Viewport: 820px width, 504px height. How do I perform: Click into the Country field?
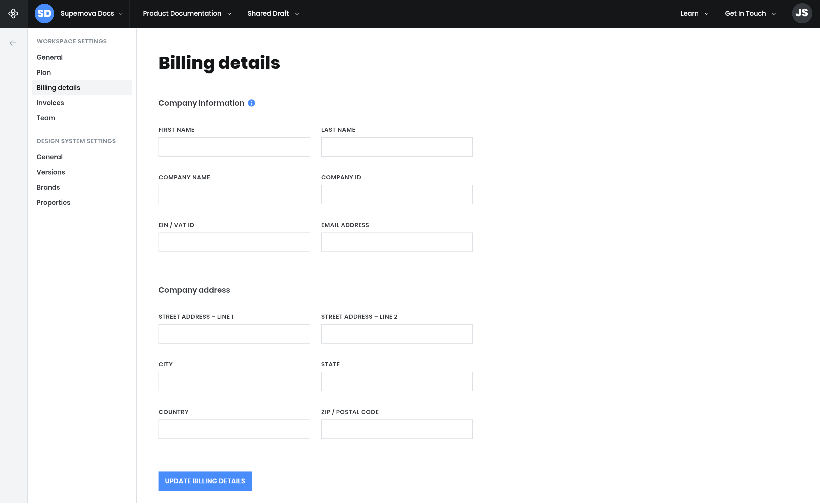(x=234, y=429)
